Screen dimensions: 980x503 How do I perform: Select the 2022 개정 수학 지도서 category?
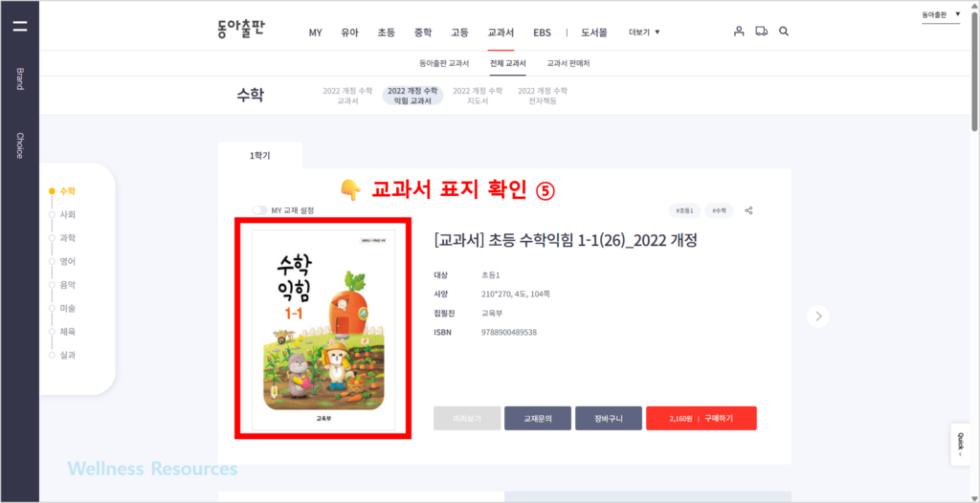pyautogui.click(x=478, y=96)
